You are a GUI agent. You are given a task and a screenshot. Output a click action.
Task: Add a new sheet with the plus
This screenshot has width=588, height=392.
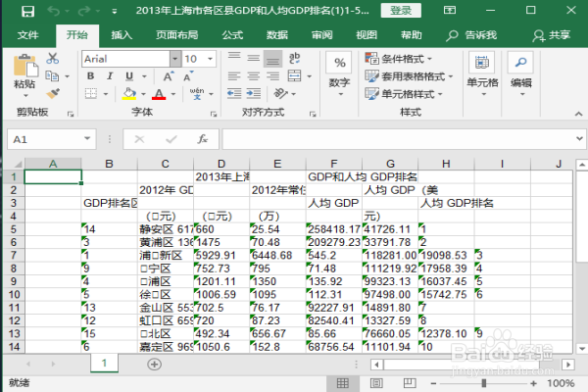(154, 364)
